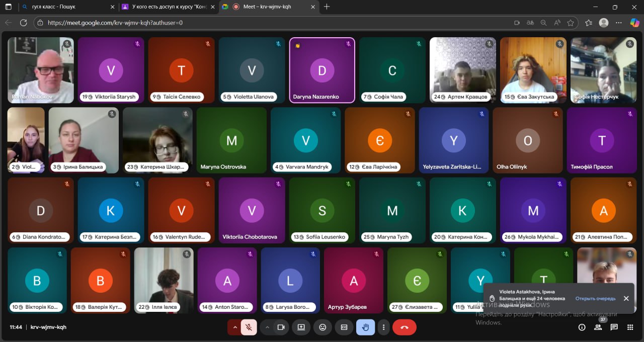Open the meeting details info panel
The width and height of the screenshot is (644, 342).
582,327
